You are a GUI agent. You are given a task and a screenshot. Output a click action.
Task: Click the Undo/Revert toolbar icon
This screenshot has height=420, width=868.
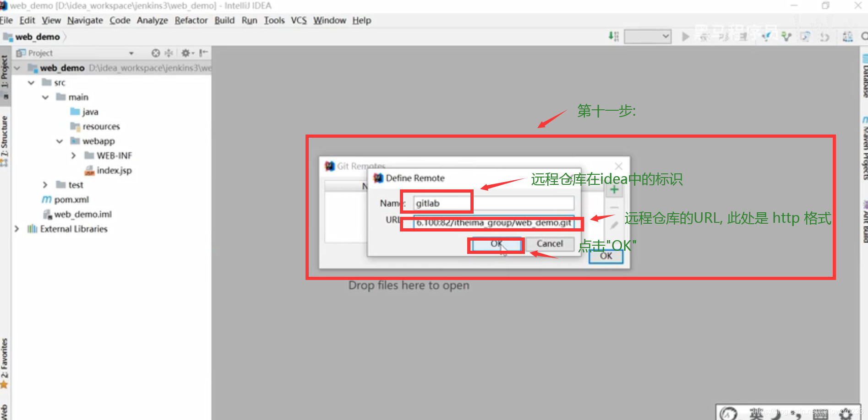point(825,37)
